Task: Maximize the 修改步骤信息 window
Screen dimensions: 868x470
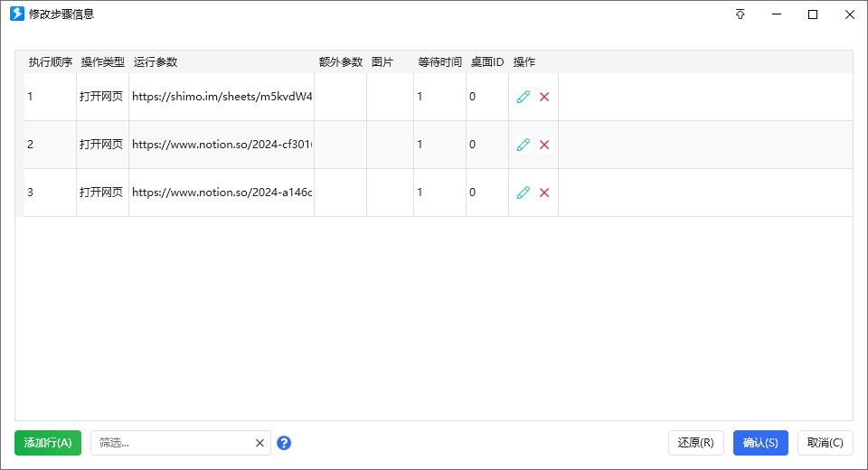Action: pos(813,14)
